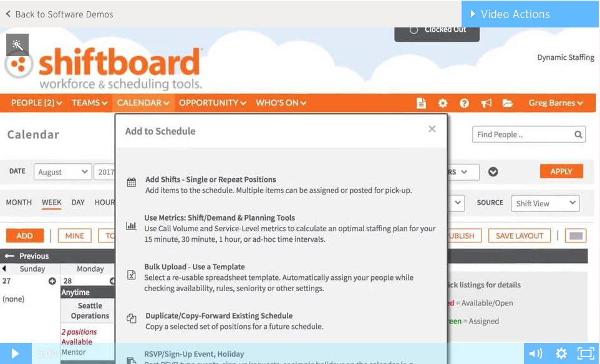Open the August month dropdown
Screen dimensions: 600x364
coord(63,172)
